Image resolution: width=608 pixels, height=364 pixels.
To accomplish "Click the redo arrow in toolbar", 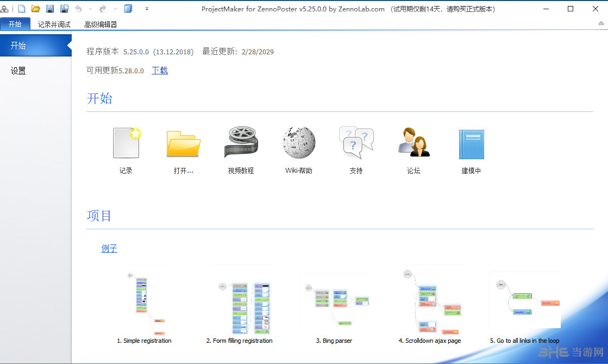I will 103,9.
